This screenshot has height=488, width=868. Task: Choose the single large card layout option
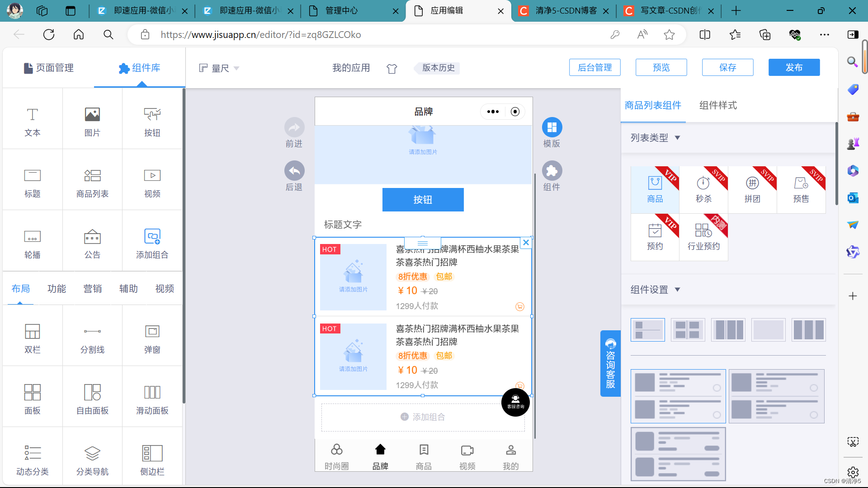768,330
